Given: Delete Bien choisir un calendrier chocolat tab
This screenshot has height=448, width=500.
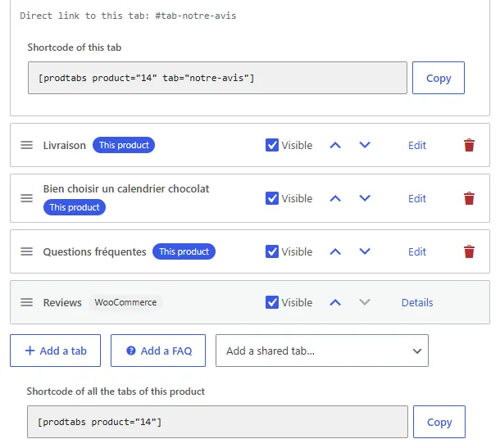Looking at the screenshot, I should 469,198.
